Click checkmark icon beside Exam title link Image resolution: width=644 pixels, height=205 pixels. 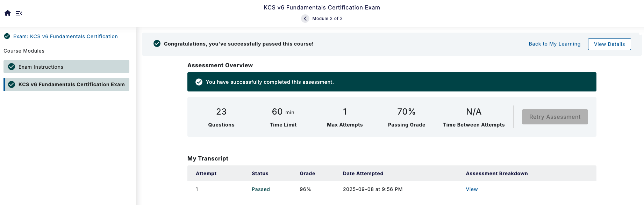7,36
